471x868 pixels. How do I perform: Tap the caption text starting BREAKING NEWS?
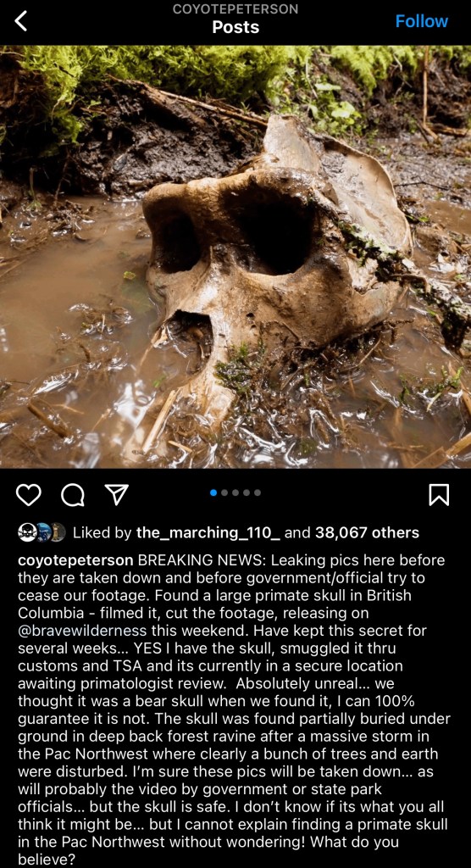235,711
